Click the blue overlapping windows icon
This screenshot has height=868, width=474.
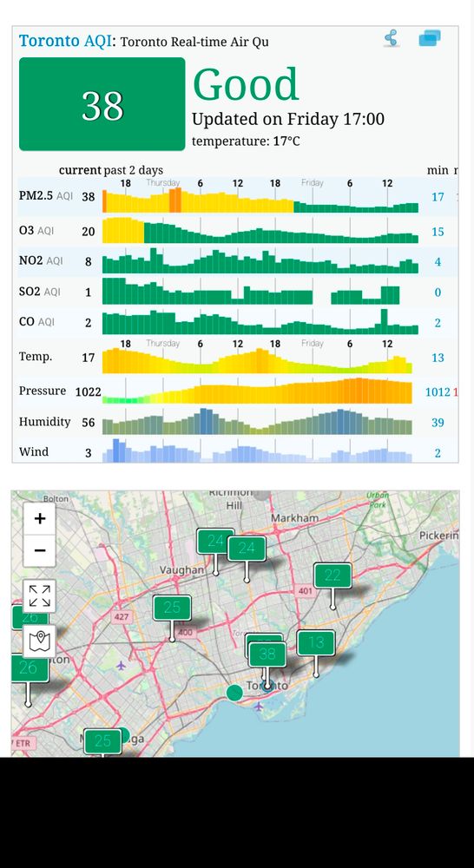click(429, 38)
